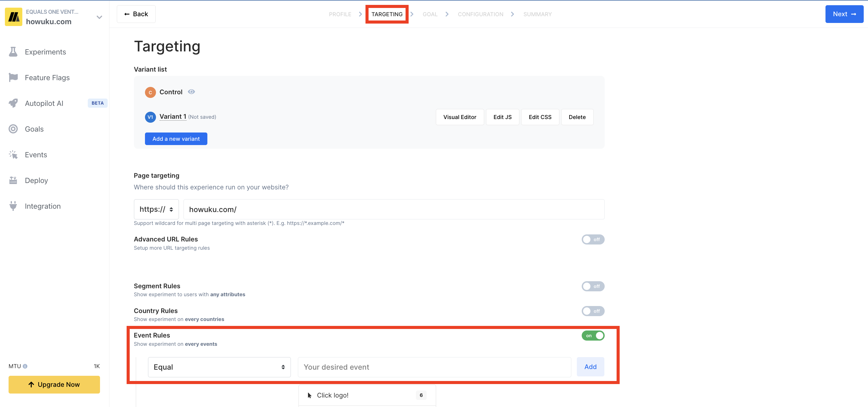This screenshot has height=407, width=868.
Task: Click the Events cursor icon
Action: coord(13,155)
